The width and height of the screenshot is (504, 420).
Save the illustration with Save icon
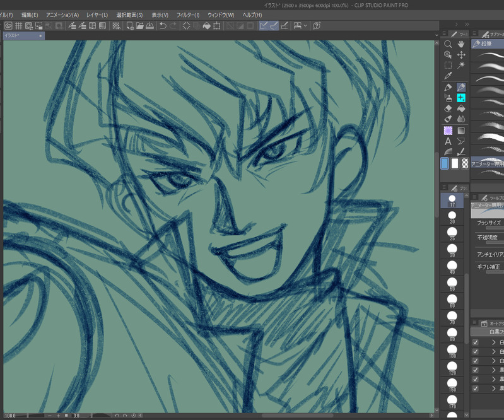click(x=149, y=26)
